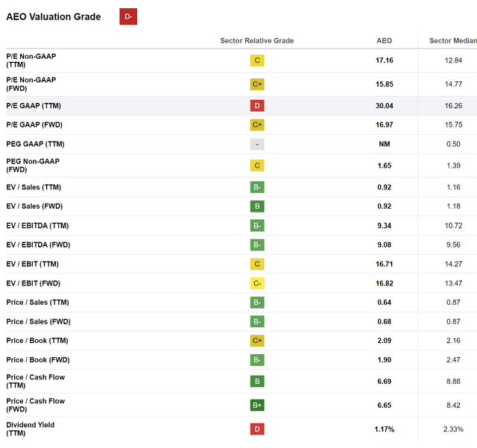Select the PEG Non-GAAP (FWD) row label

pos(33,165)
